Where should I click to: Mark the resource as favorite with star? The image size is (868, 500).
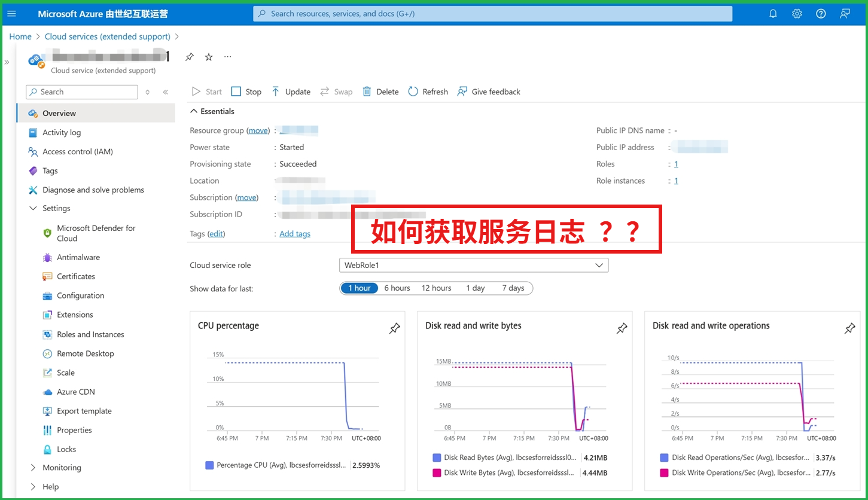(209, 57)
